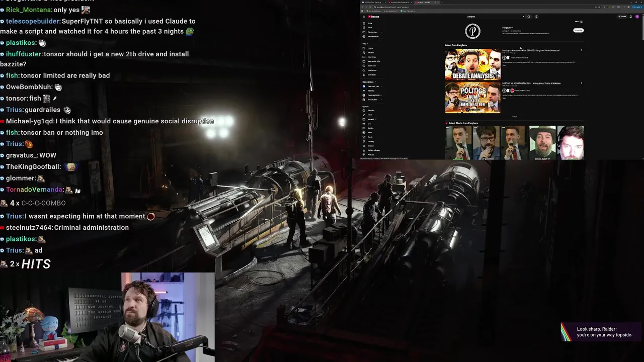Open more options for Debate Analysis video

click(x=582, y=50)
